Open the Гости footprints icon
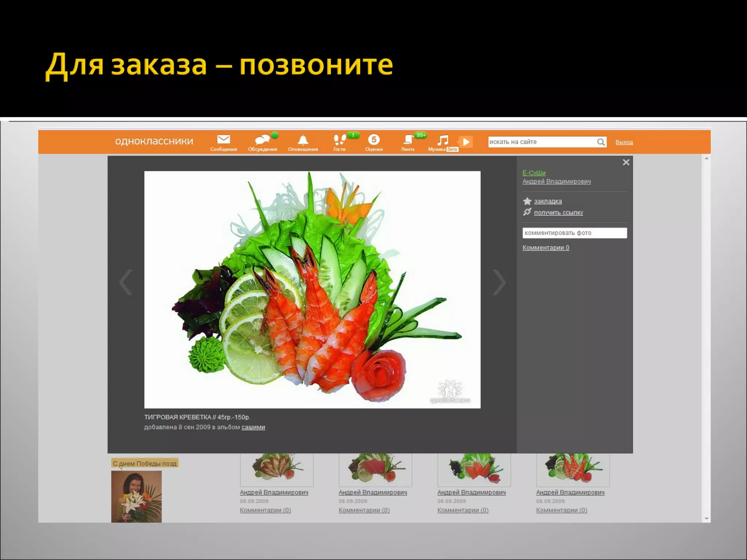Screen dimensions: 747x560 pos(340,140)
